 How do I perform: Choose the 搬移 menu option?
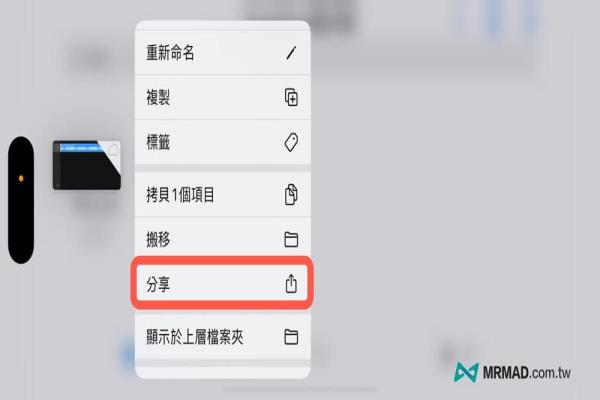[x=223, y=240]
